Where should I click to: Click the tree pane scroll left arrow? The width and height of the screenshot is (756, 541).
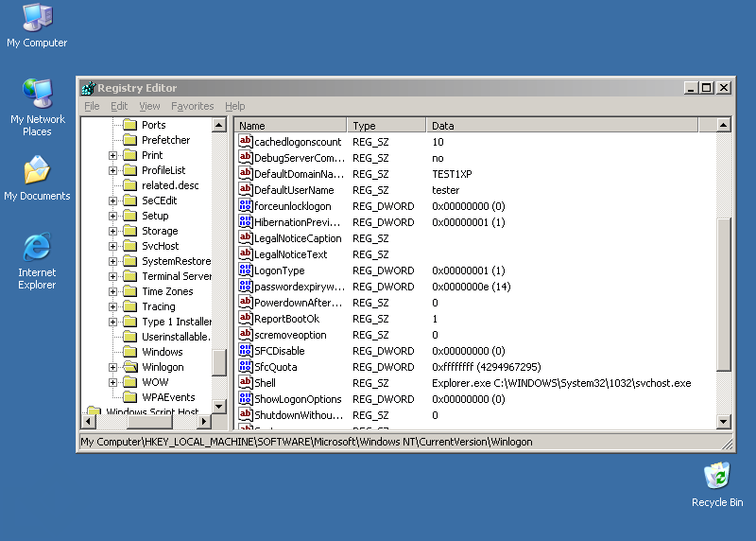88,421
